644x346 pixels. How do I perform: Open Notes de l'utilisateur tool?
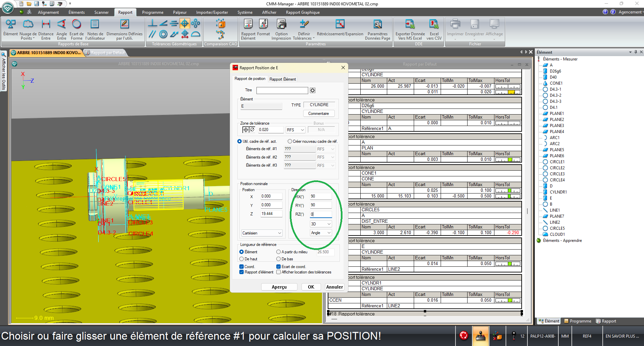[95, 30]
